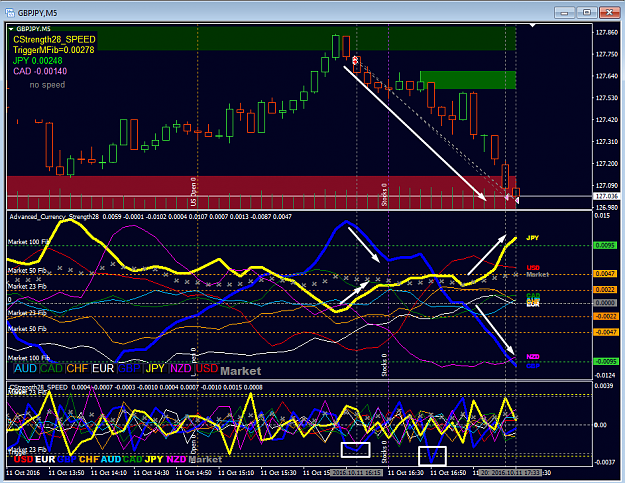Image resolution: width=625 pixels, height=483 pixels.
Task: Click the orange 0.0022 level tag
Action: (x=605, y=290)
